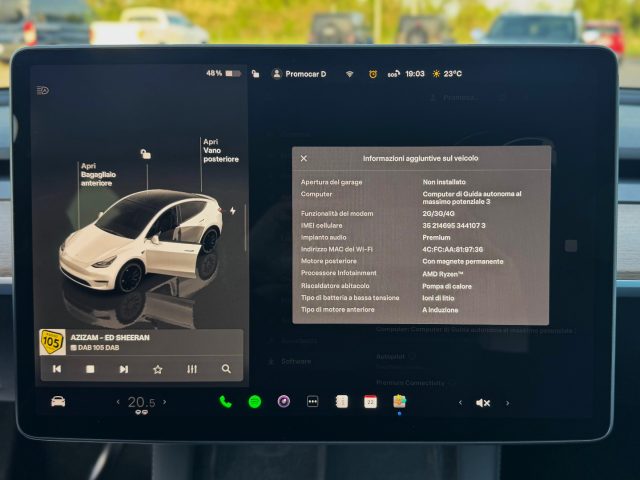Viewport: 640px width, 480px height.
Task: Open media search magnifier icon
Action: coord(226,369)
